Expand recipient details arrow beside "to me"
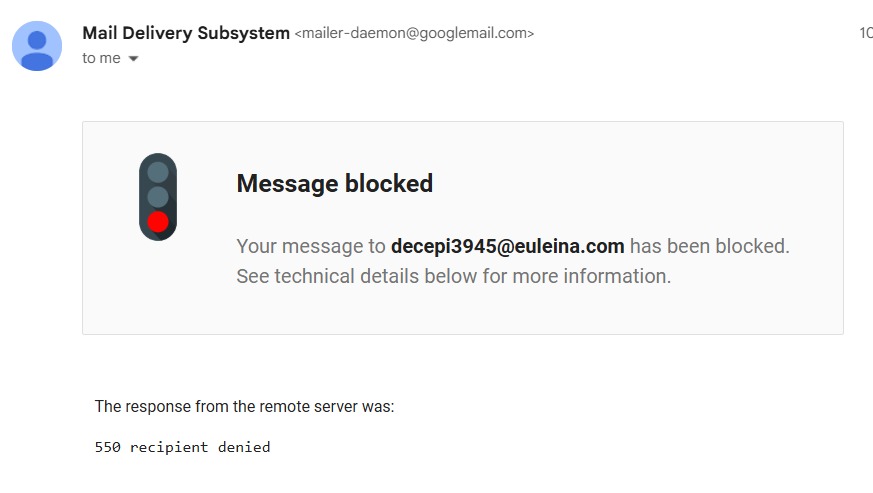Viewport: 873px width, 493px height. point(134,59)
